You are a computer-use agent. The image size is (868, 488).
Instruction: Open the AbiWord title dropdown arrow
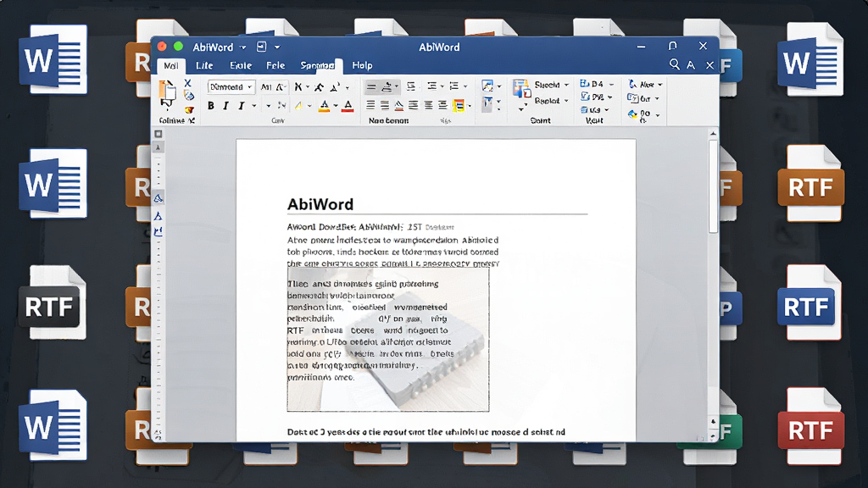click(x=243, y=47)
